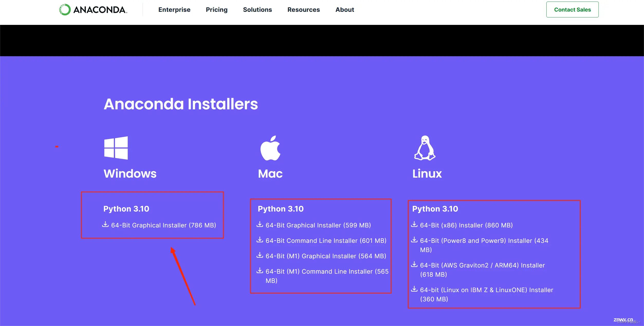
Task: Download Mac 64-Bit Graphical Installer (599 MB)
Action: pyautogui.click(x=318, y=225)
